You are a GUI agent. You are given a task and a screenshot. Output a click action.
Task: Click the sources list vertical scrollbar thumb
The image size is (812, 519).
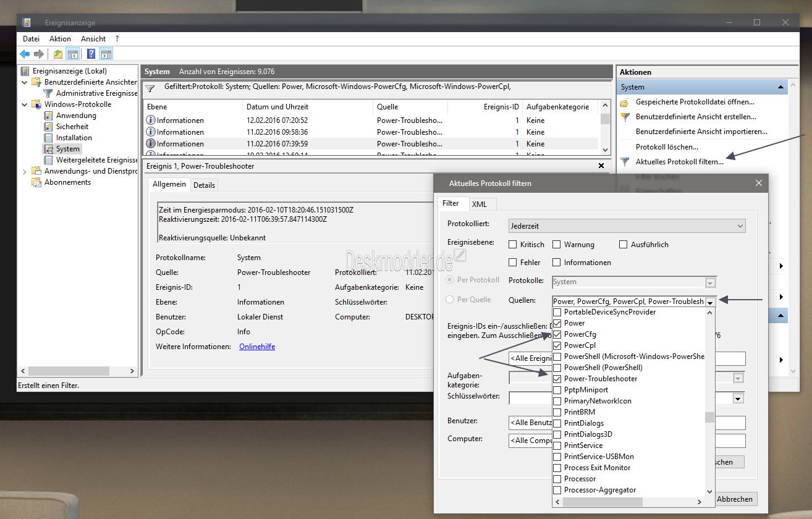[x=710, y=417]
